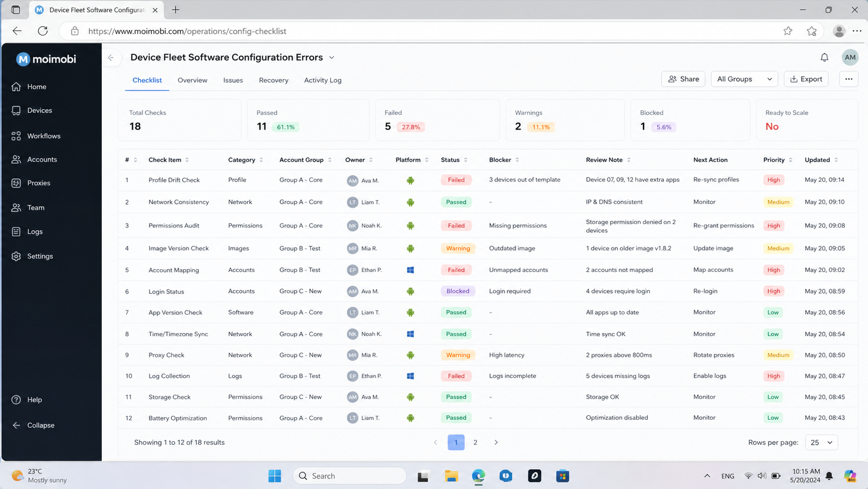Viewport: 868px width, 489px height.
Task: Click the Android platform icon for Profile Drift Check
Action: point(411,180)
